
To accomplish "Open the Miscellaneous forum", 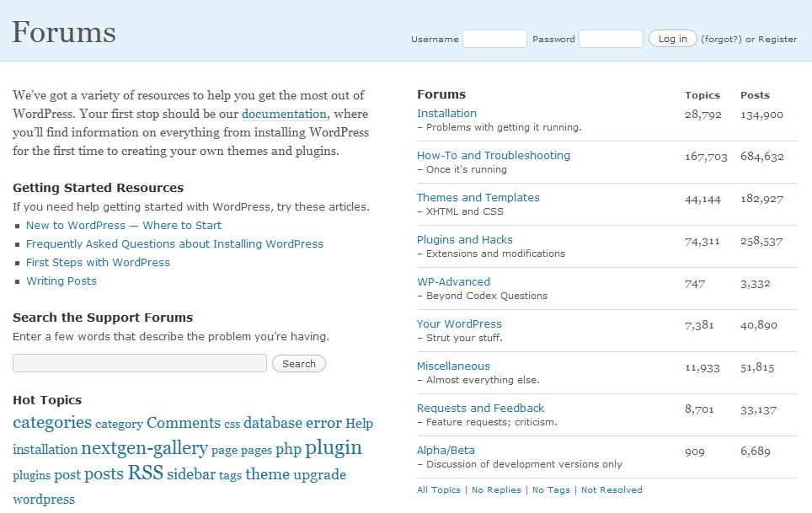I will click(453, 366).
